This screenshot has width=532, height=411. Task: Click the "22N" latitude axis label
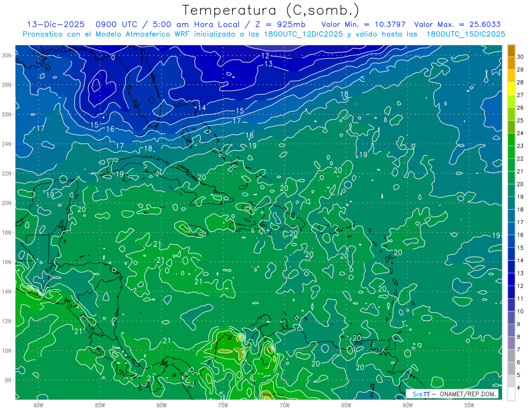click(x=8, y=173)
